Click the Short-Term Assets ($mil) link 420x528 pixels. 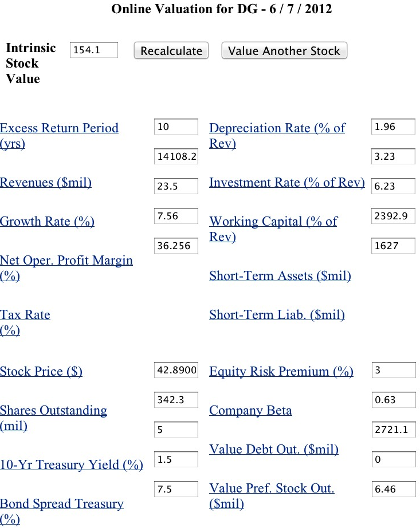pyautogui.click(x=280, y=276)
